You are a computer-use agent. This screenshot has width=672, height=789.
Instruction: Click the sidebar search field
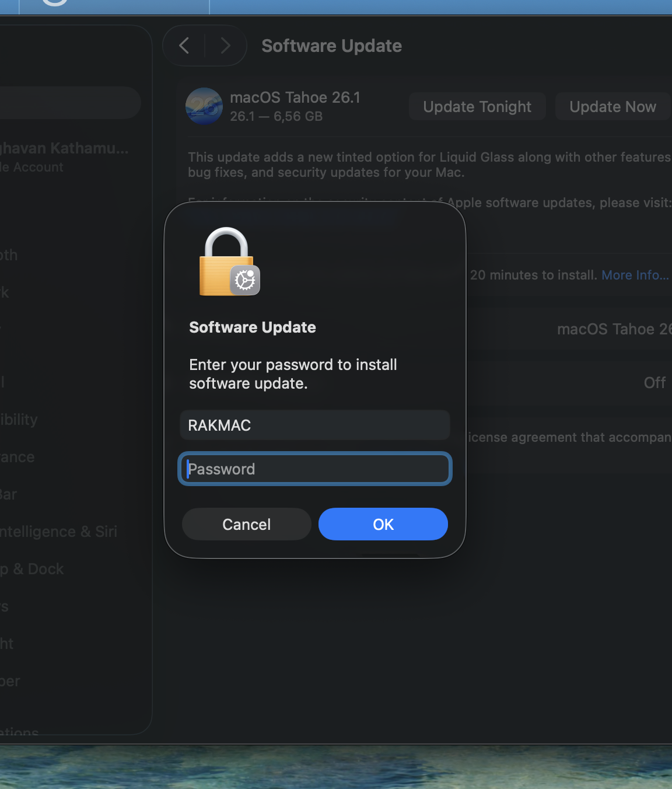70,103
